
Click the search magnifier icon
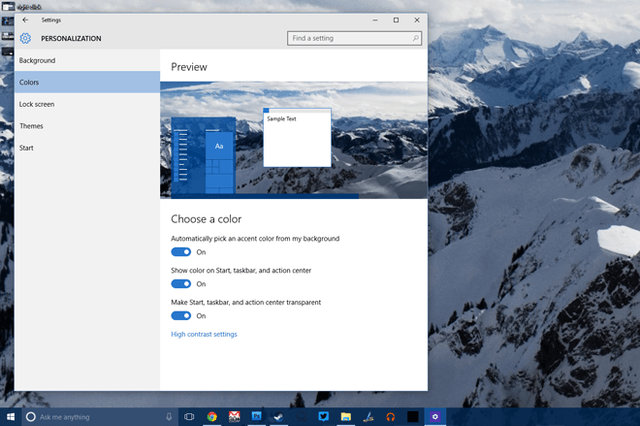[416, 38]
